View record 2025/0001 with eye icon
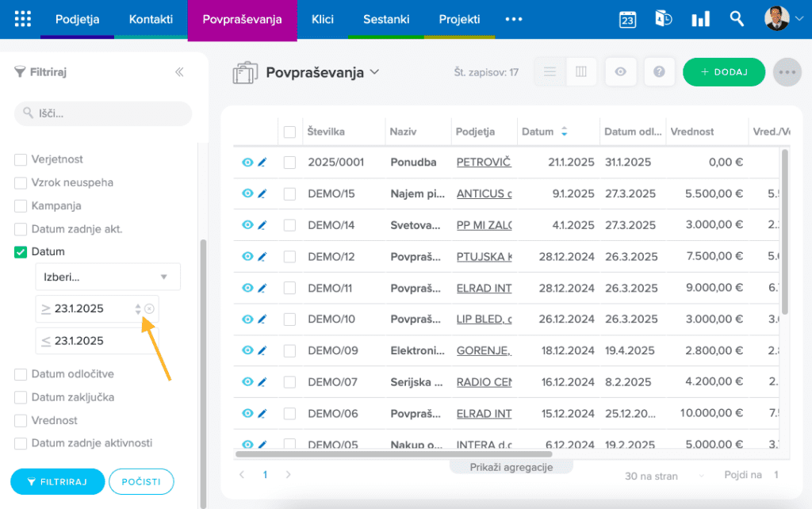812x509 pixels. [x=247, y=162]
